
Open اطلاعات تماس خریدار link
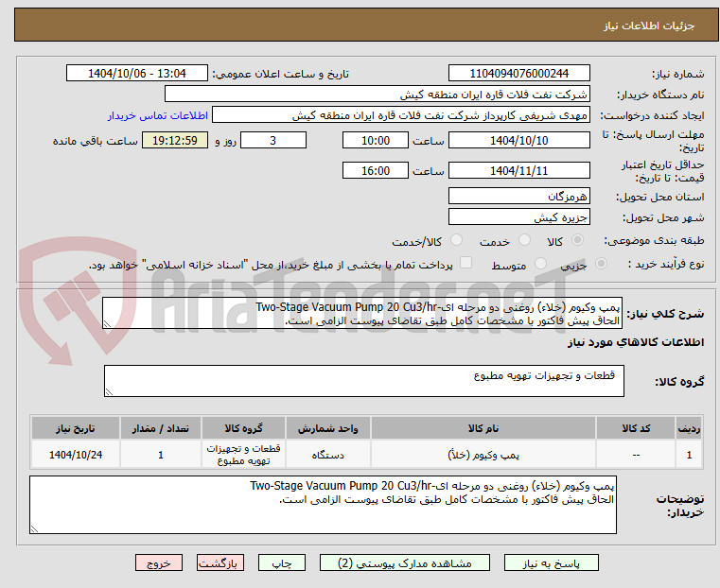coord(158,115)
